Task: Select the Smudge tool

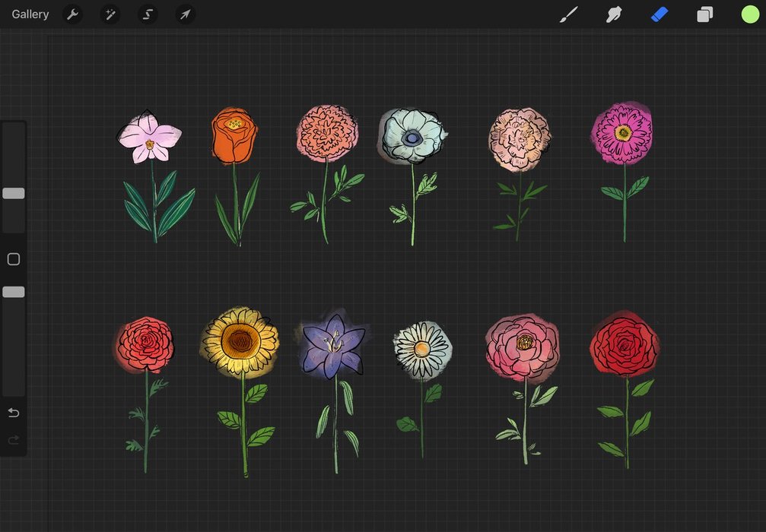Action: (x=614, y=14)
